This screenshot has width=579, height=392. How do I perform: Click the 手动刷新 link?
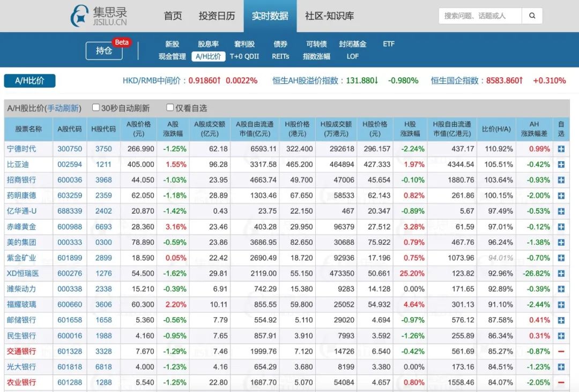point(63,108)
